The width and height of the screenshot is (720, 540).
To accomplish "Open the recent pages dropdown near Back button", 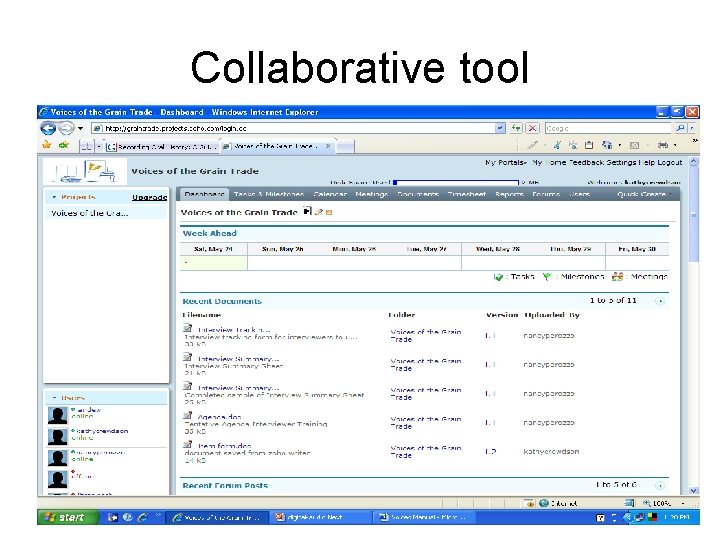I will point(80,128).
